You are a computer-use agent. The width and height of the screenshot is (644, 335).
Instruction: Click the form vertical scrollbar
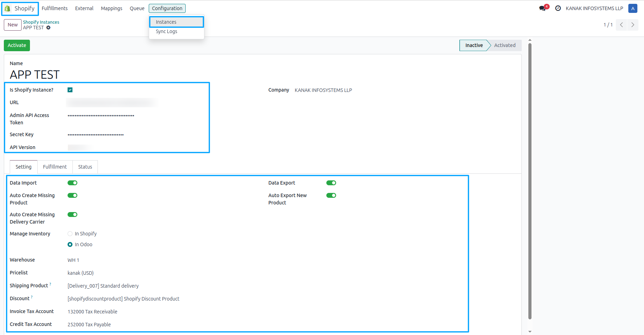(x=530, y=181)
